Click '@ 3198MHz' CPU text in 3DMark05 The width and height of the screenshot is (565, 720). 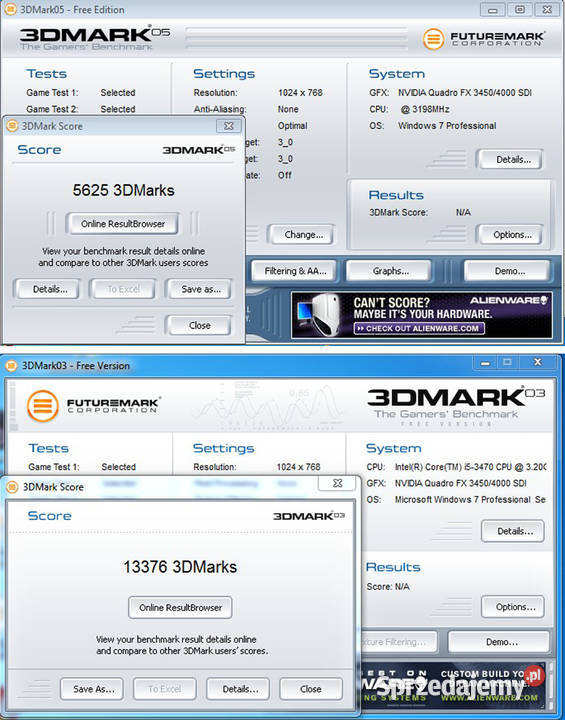point(424,109)
